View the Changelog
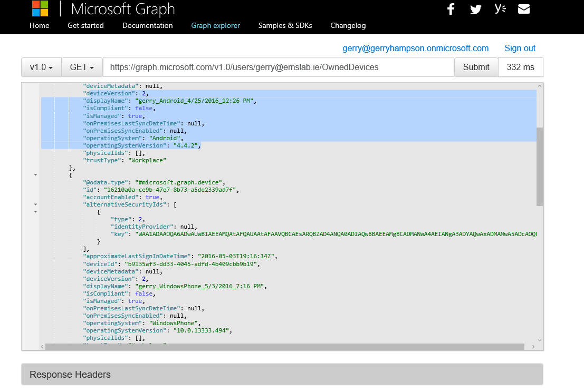The image size is (584, 392). [348, 25]
